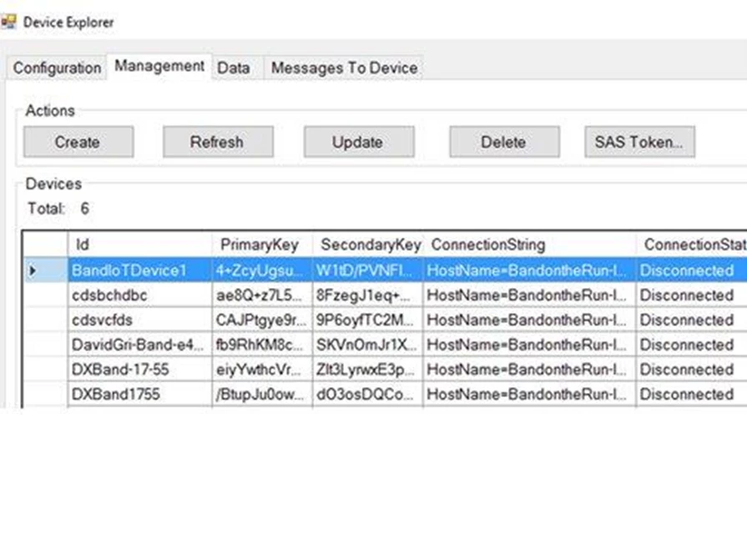
Task: Sort by the Id column header
Action: (139, 245)
